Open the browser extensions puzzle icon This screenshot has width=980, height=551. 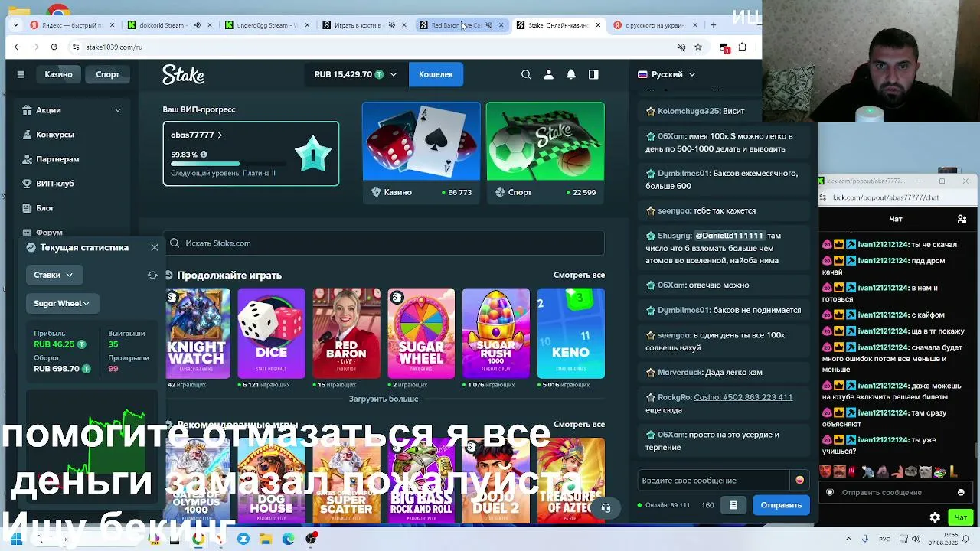coord(742,47)
